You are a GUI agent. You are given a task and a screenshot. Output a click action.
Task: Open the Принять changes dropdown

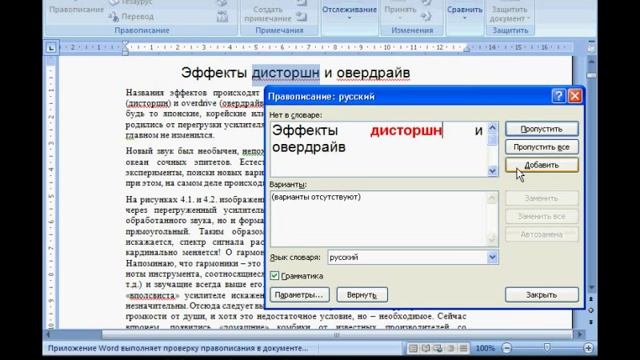[400, 12]
